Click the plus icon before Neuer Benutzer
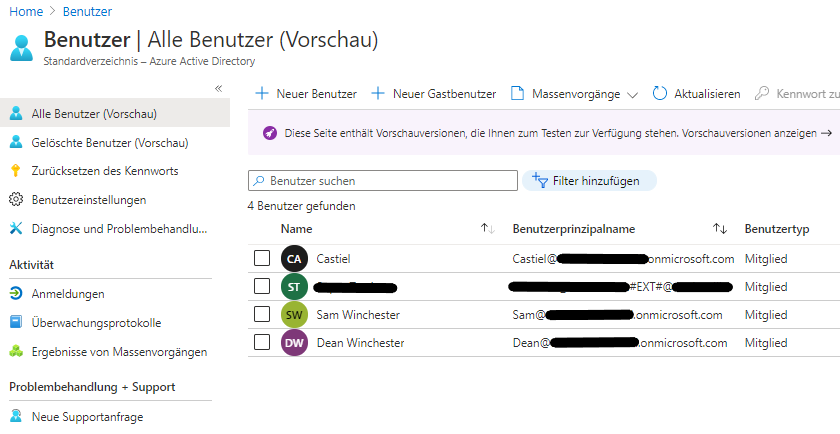The width and height of the screenshot is (840, 434). click(x=262, y=93)
